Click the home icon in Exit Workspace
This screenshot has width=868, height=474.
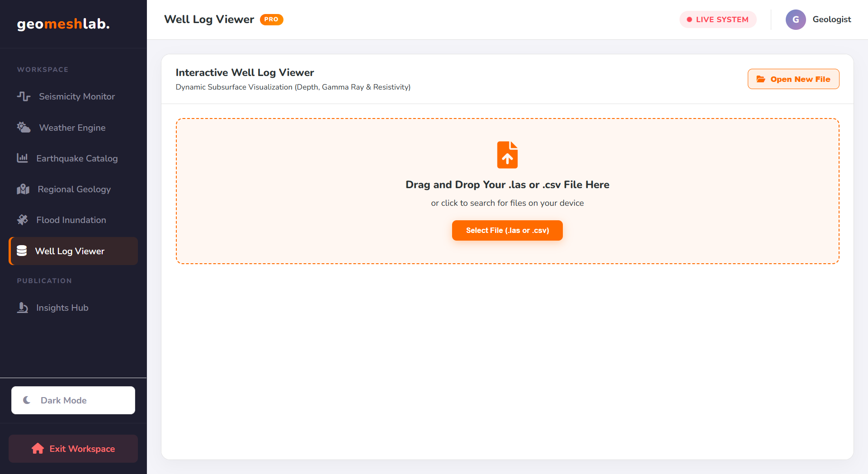click(x=38, y=449)
